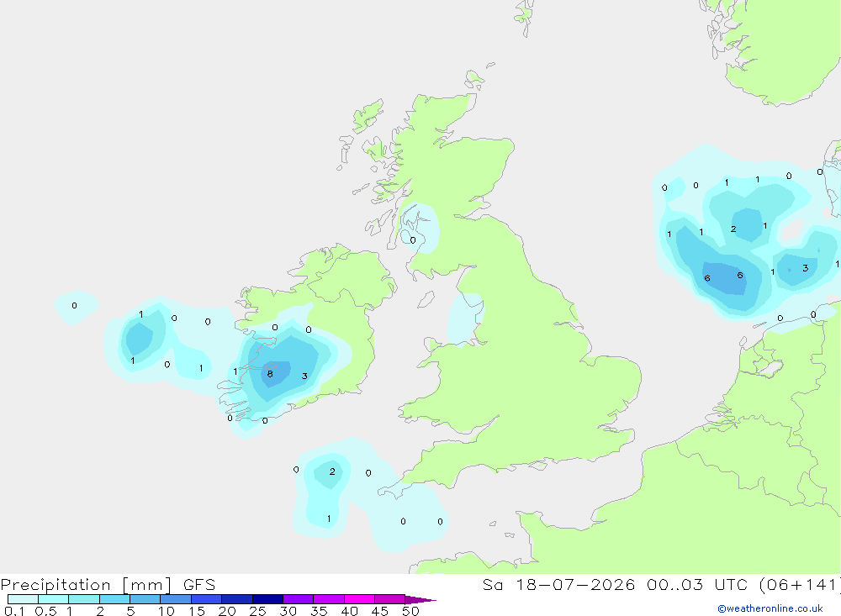Pick the 35–40 mm legend color swatch
This screenshot has height=616, width=841.
(x=329, y=599)
